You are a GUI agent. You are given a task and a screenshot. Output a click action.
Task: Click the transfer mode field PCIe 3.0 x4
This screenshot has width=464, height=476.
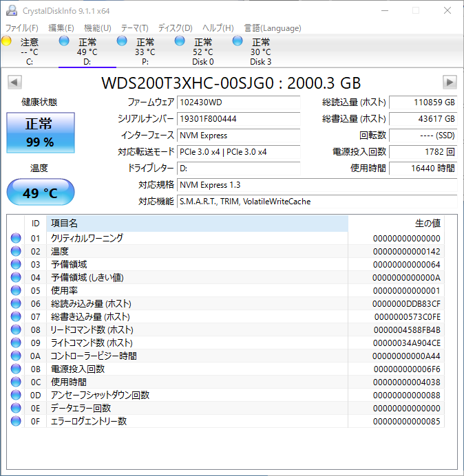[238, 151]
